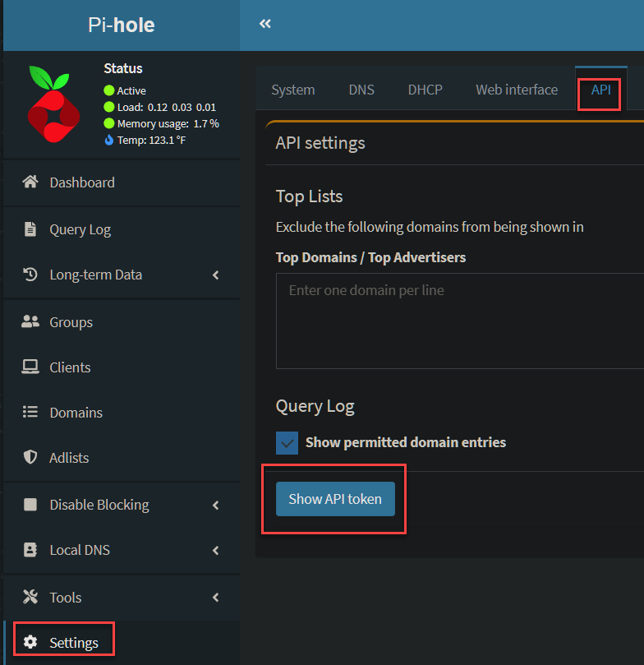The width and height of the screenshot is (644, 665).
Task: Expand the Disable Blocking submenu chevron
Action: coord(216,505)
